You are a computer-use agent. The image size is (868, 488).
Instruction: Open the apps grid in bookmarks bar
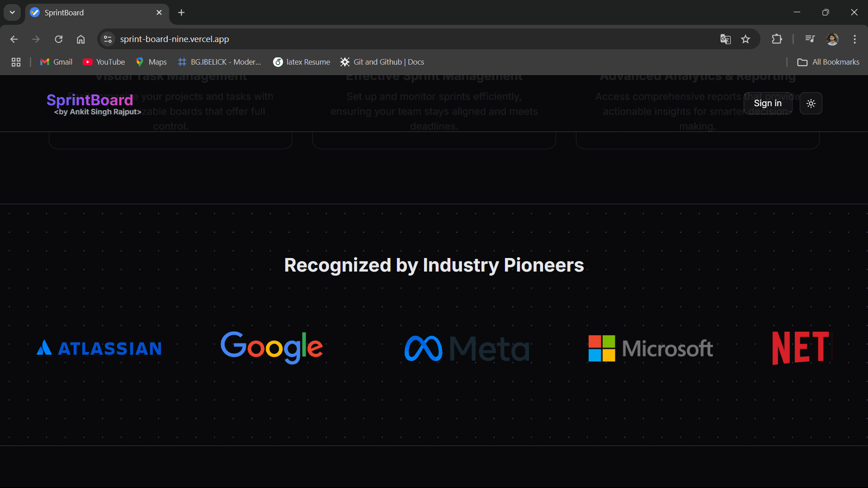coord(16,62)
